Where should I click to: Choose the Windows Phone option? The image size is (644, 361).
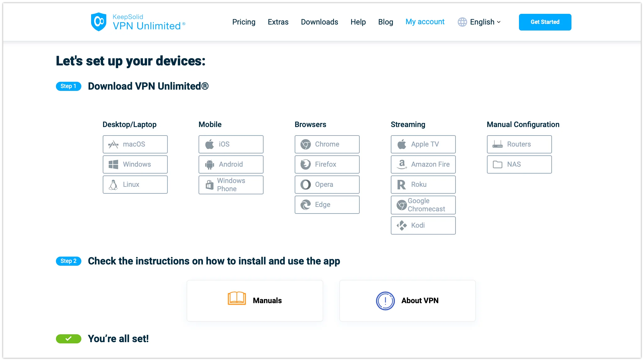point(231,185)
